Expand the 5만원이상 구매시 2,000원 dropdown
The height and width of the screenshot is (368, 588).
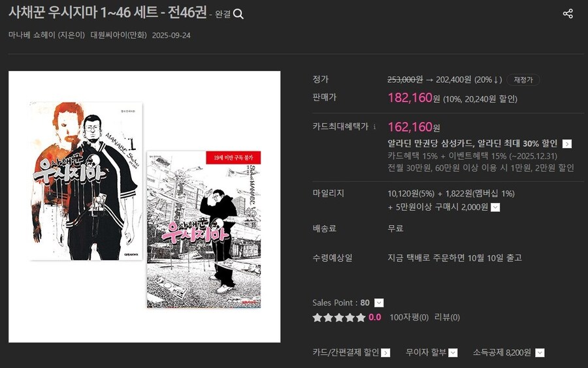(495, 207)
